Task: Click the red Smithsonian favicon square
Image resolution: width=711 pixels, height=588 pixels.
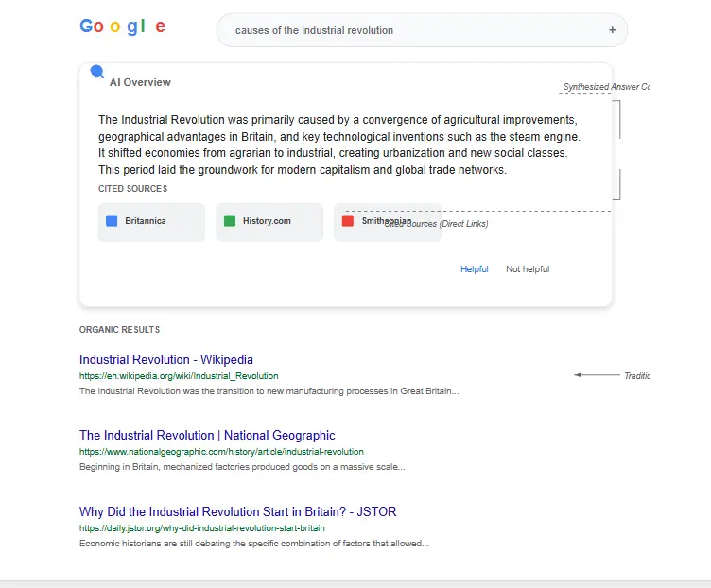Action: 348,221
